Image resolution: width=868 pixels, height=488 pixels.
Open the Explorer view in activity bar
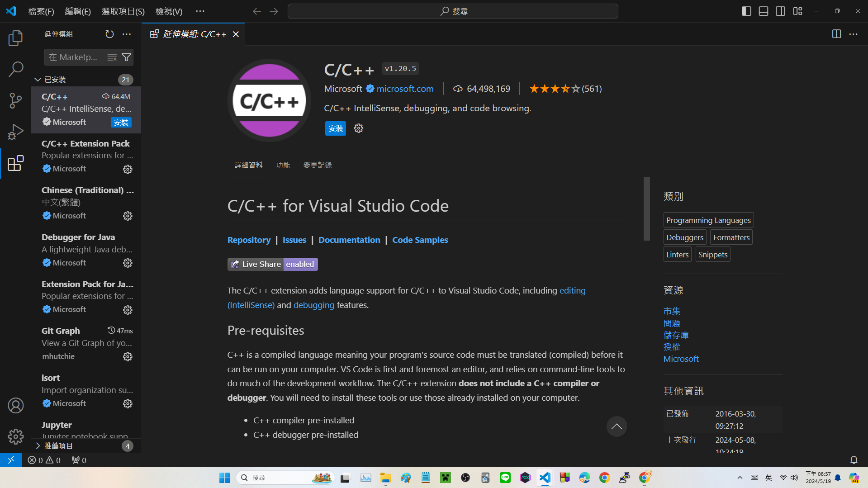pyautogui.click(x=15, y=38)
